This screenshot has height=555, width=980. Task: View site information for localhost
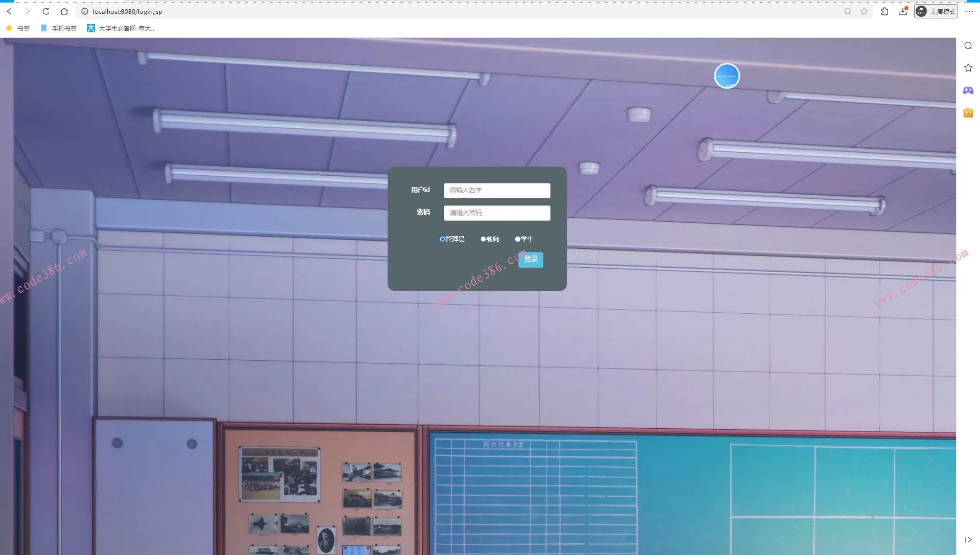85,11
